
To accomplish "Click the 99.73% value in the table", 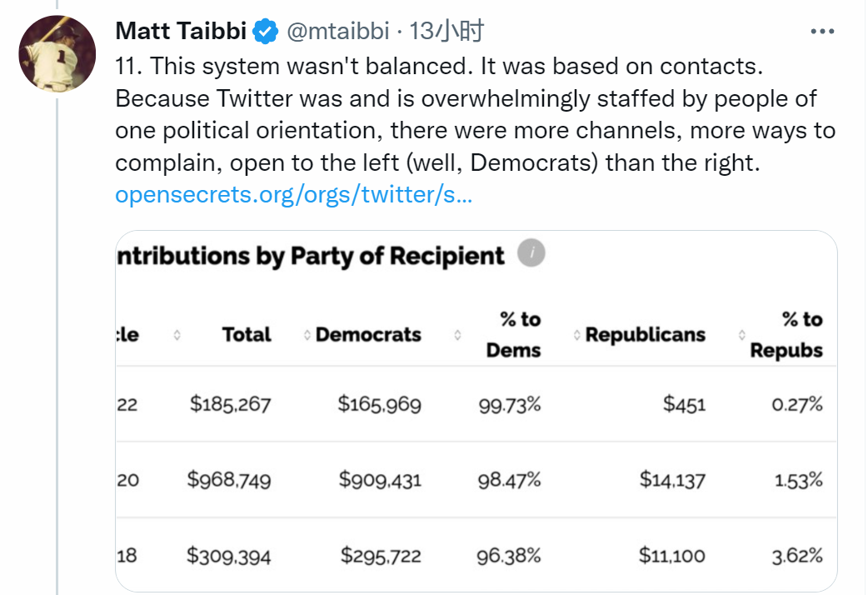I will tap(510, 405).
